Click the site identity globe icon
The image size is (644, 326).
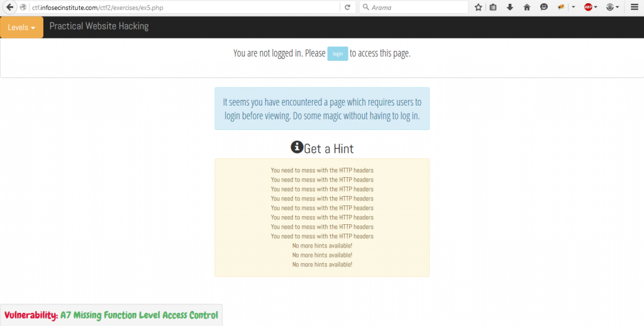pos(24,8)
